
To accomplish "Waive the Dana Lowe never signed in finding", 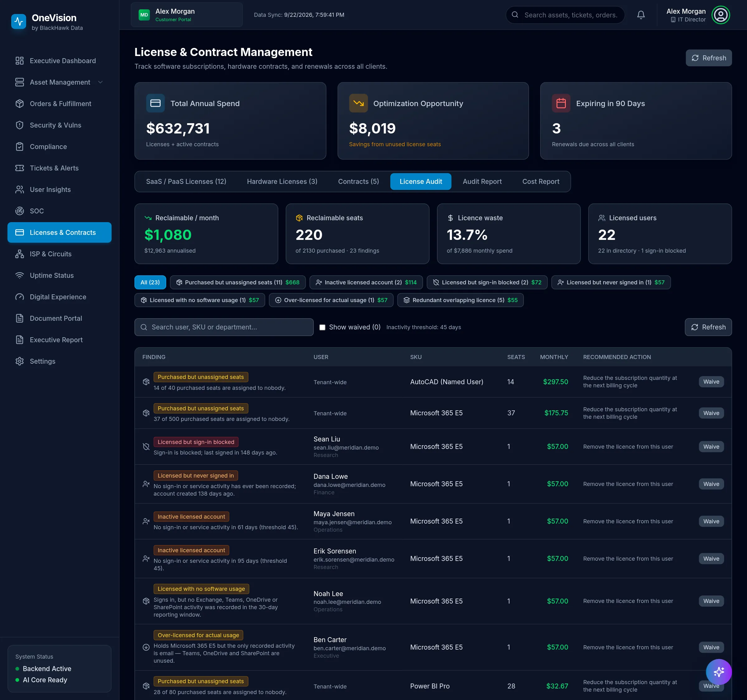I will [x=711, y=484].
